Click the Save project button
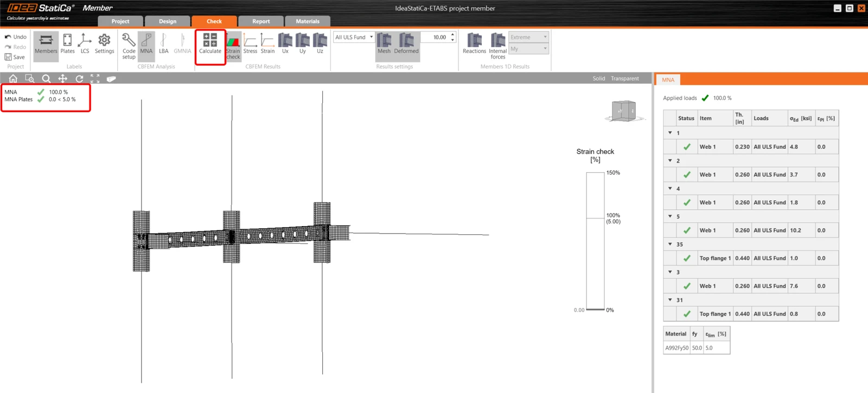Screen dimensions: 868x393 tap(15, 57)
